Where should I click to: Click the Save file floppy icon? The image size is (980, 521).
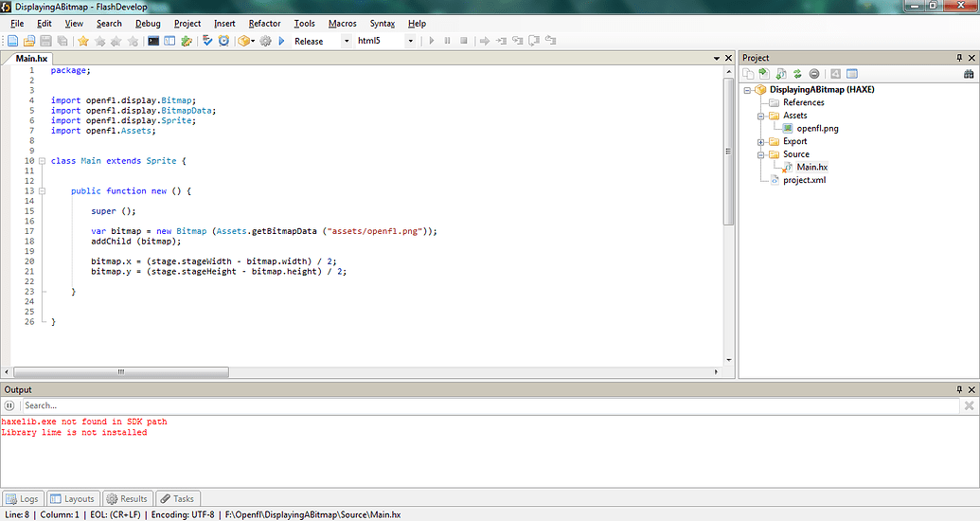pos(45,41)
